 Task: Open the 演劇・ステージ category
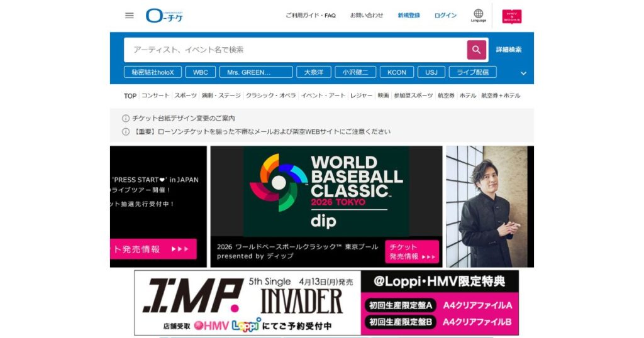221,95
